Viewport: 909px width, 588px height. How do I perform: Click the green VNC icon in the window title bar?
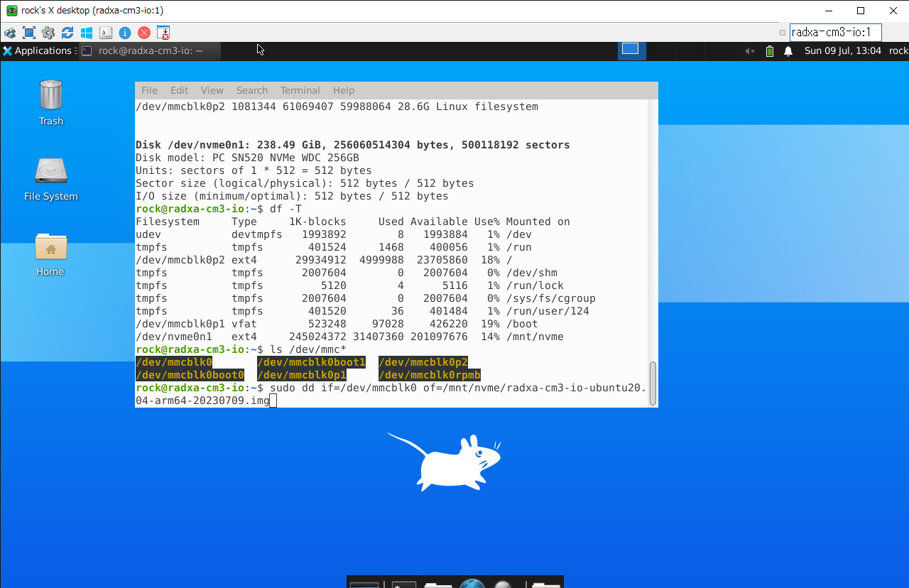click(11, 11)
